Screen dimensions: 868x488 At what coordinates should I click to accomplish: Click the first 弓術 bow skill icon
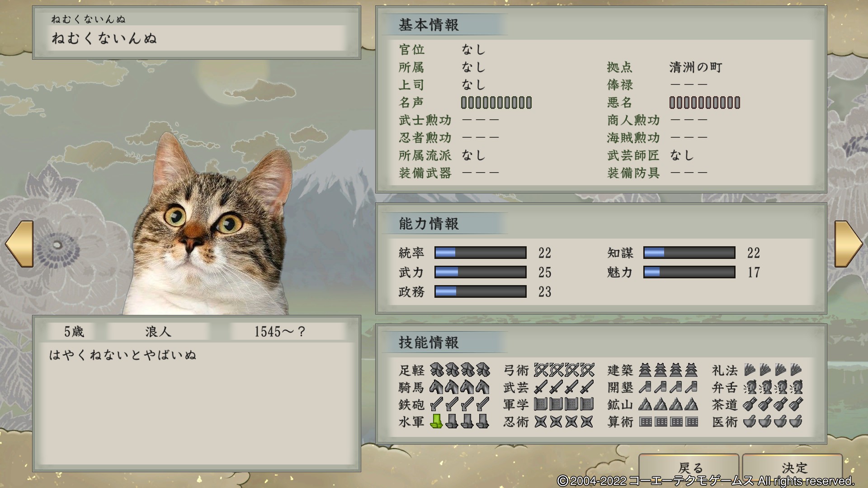click(x=541, y=370)
